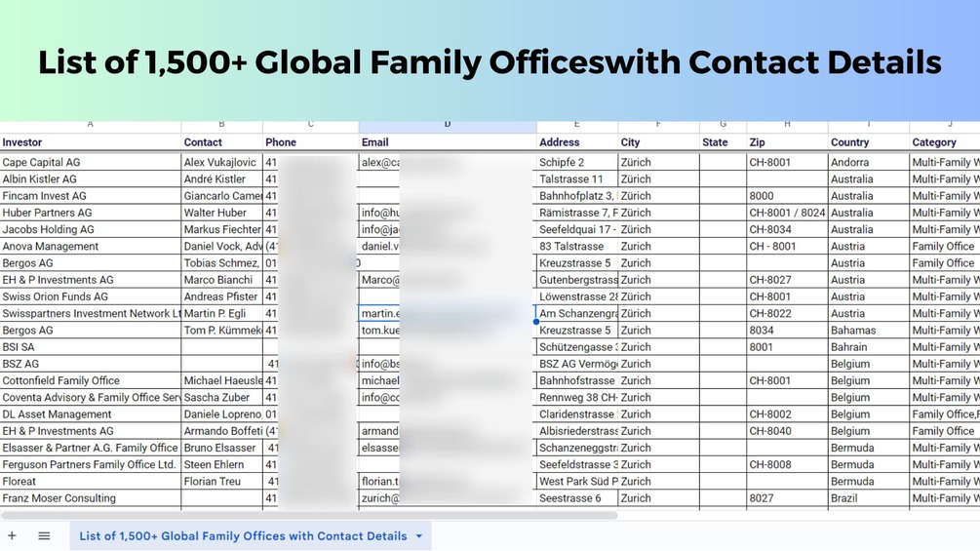Click the Phone header cell
Image resolution: width=980 pixels, height=551 pixels.
coord(311,142)
